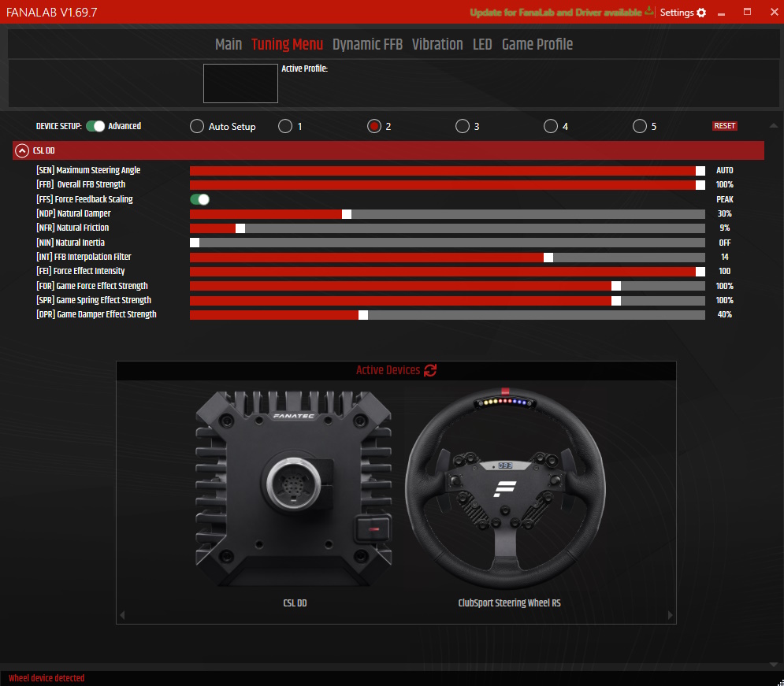Click the Natural Damper 30% value

[x=724, y=214]
